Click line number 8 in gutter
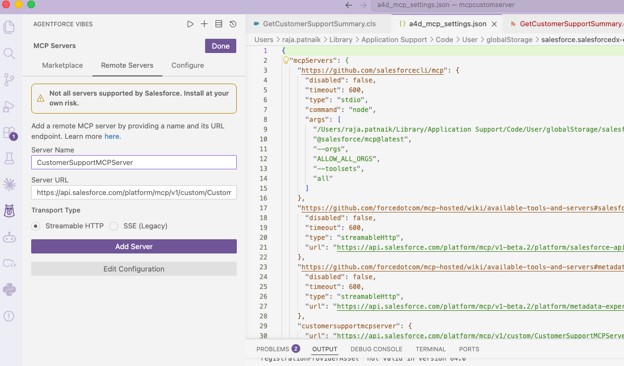The width and height of the screenshot is (624, 366). pyautogui.click(x=265, y=119)
